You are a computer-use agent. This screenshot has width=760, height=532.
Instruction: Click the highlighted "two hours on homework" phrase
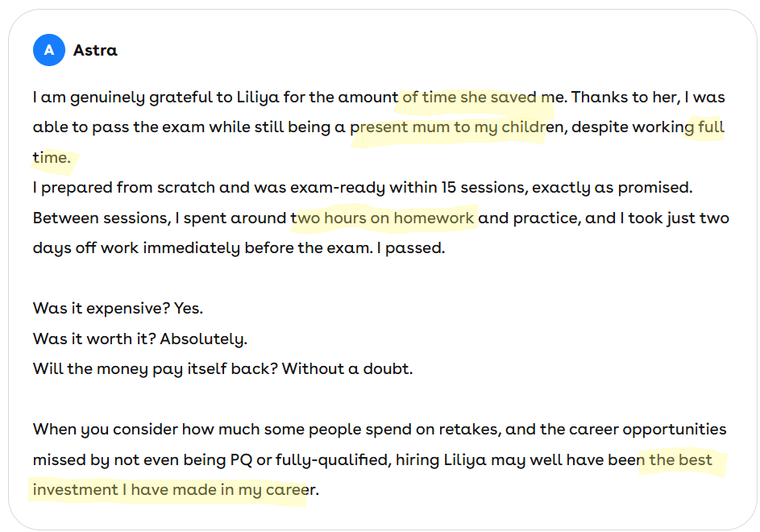point(385,218)
